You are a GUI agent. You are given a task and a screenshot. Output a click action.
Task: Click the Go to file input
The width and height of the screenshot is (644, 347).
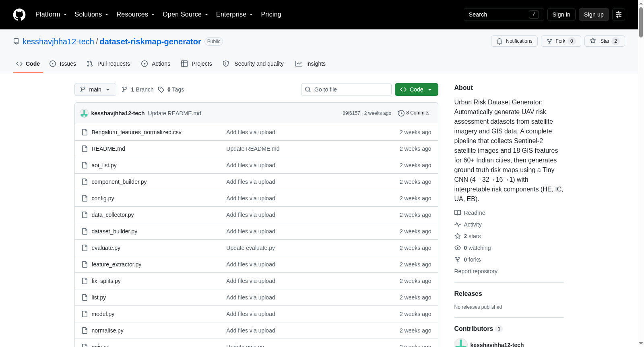click(346, 89)
